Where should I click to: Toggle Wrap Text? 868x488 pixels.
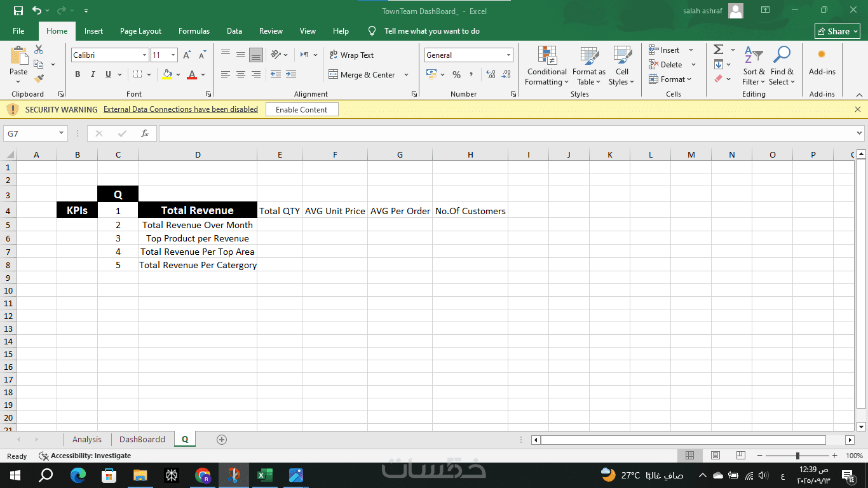coord(351,55)
